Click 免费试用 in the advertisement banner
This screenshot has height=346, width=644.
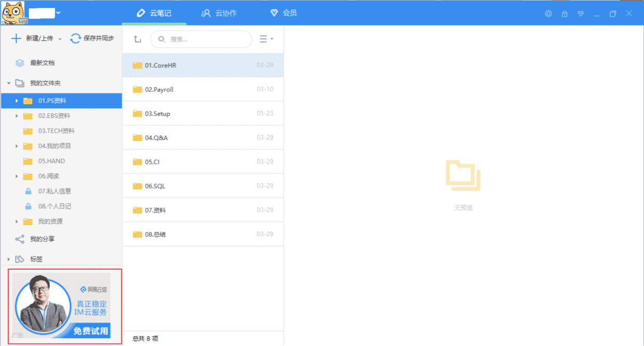coord(91,330)
